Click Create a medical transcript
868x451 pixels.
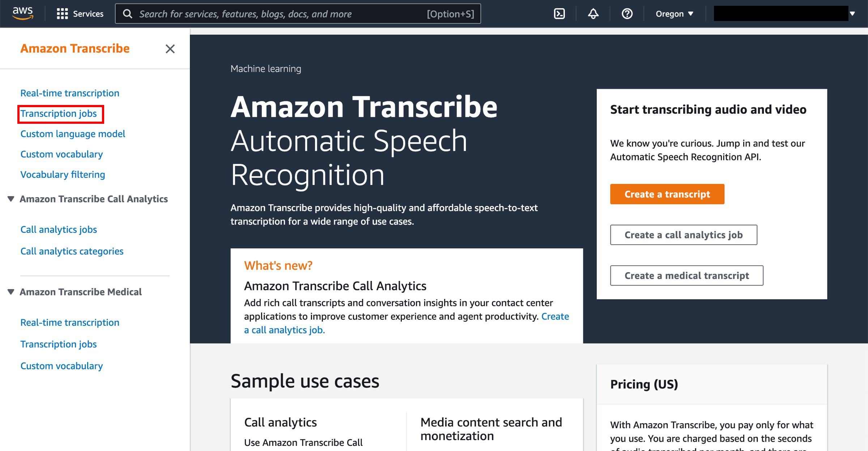686,275
